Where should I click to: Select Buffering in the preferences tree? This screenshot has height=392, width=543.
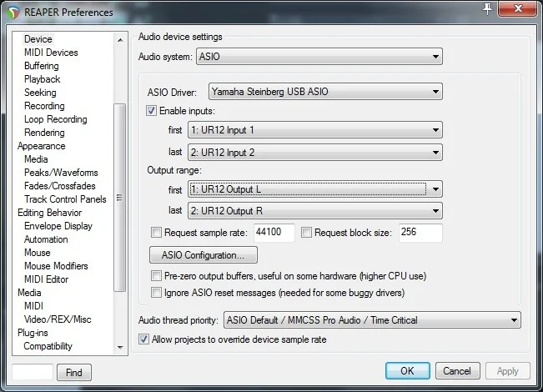tap(42, 66)
